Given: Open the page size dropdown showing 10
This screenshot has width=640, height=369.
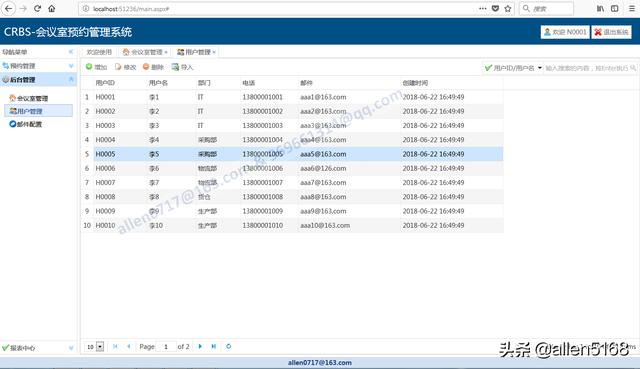Looking at the screenshot, I should coord(100,347).
